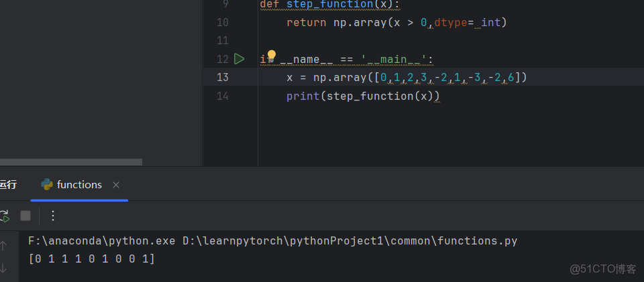The image size is (644, 282).
Task: Click line number 13 in the gutter
Action: tap(222, 77)
